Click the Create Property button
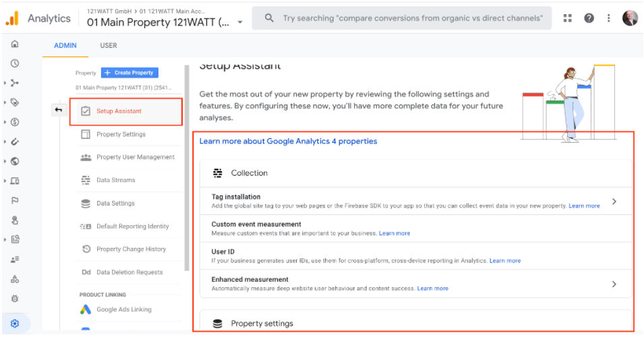Image resolution: width=644 pixels, height=337 pixels. pyautogui.click(x=129, y=73)
